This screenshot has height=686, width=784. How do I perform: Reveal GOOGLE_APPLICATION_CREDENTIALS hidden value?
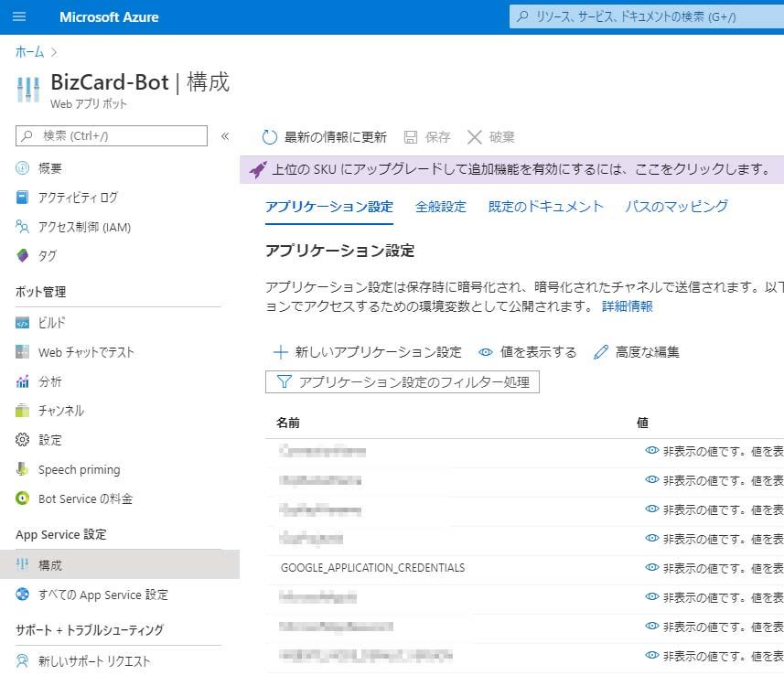(652, 567)
